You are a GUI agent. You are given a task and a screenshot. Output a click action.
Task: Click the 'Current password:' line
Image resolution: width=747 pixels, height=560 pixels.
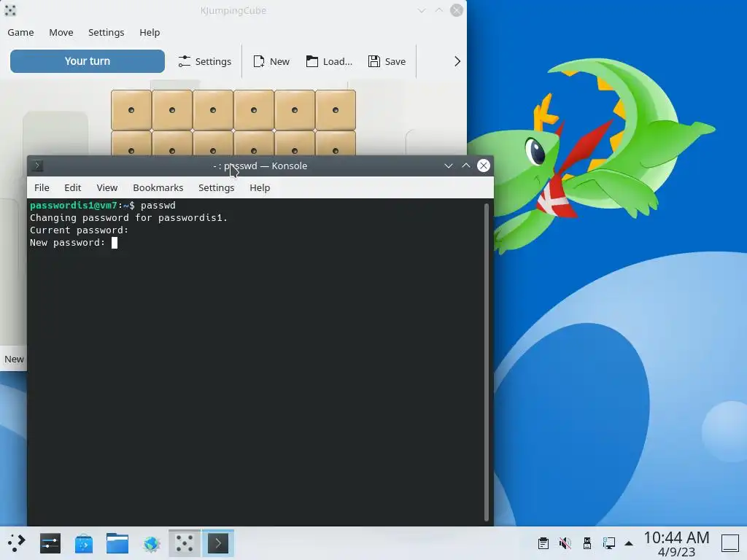pyautogui.click(x=79, y=230)
